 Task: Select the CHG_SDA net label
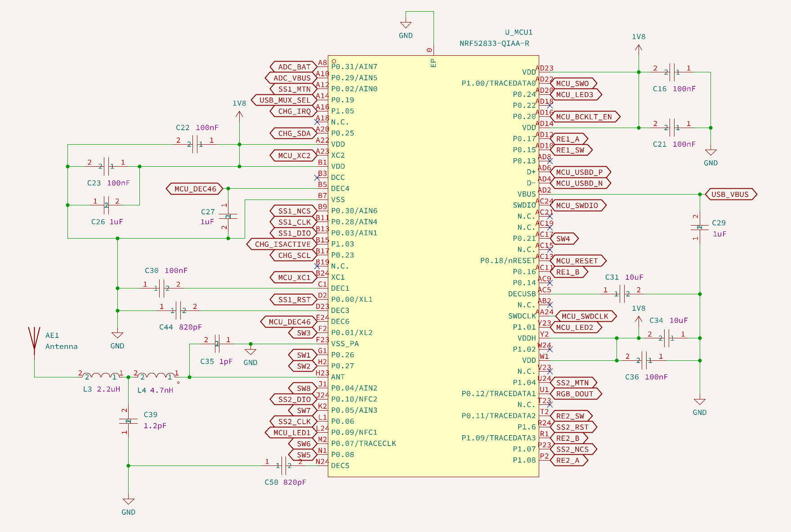pos(293,133)
